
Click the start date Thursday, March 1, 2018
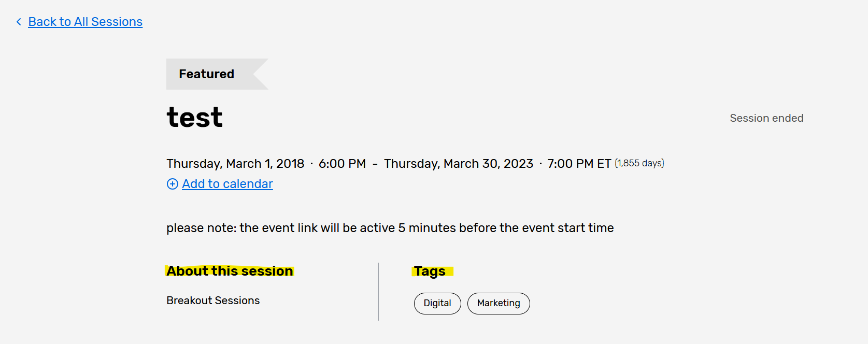pyautogui.click(x=235, y=164)
